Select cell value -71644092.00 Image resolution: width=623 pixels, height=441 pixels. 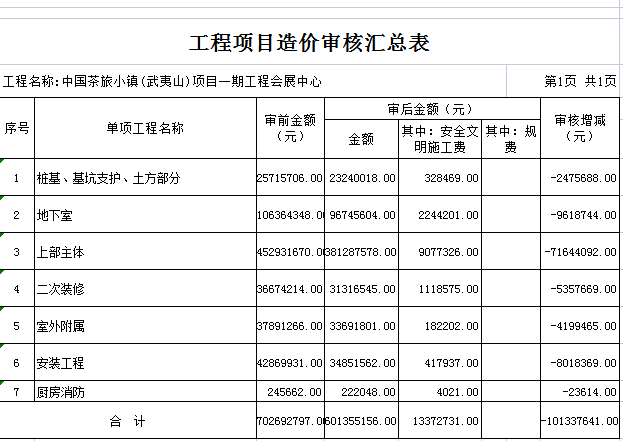pyautogui.click(x=580, y=251)
